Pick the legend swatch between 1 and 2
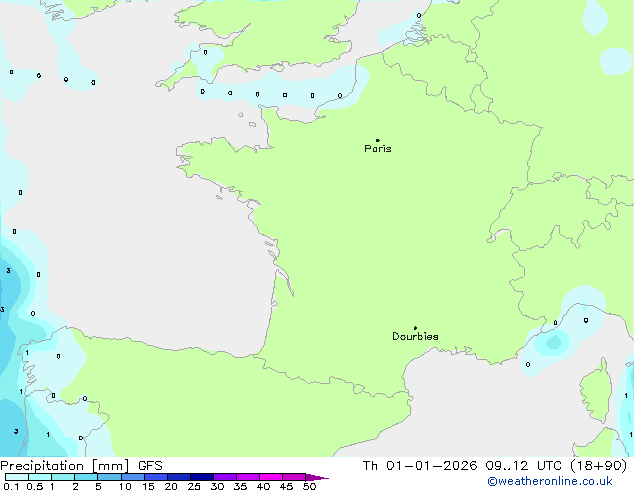Image resolution: width=634 pixels, height=490 pixels. pyautogui.click(x=63, y=477)
